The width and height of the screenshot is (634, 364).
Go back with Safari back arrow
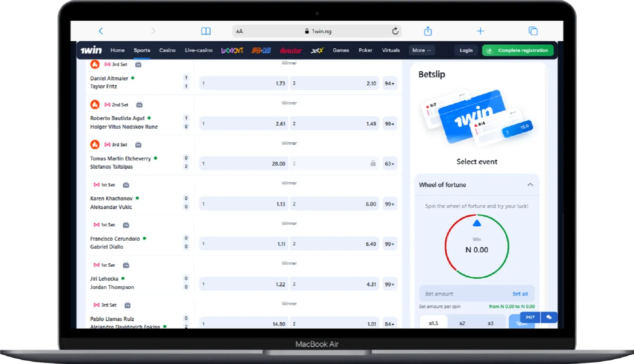[x=101, y=31]
